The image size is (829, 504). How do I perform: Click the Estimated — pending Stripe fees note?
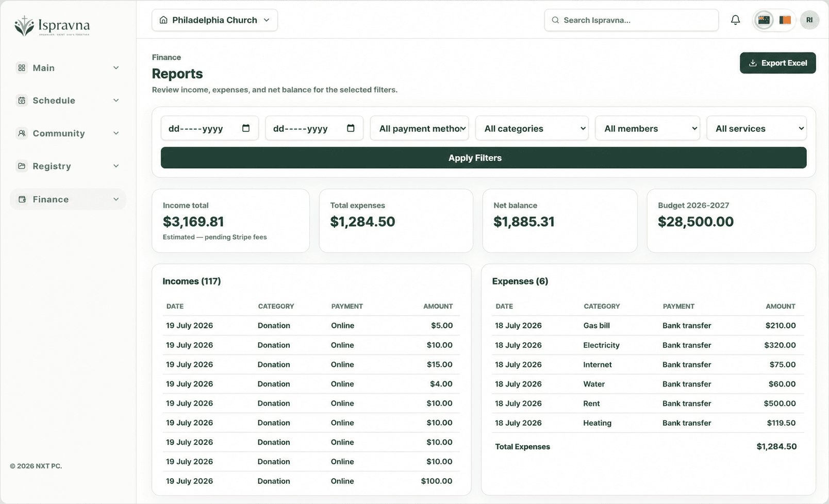click(214, 237)
